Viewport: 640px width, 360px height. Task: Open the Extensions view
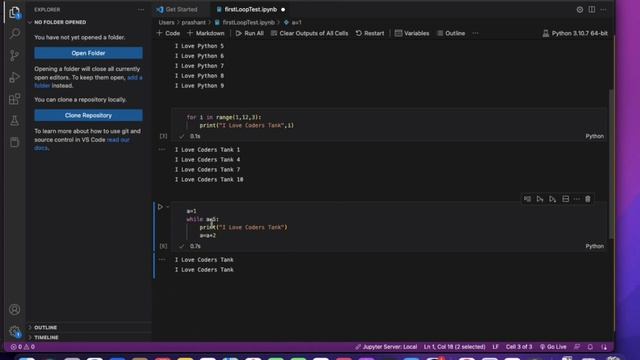pyautogui.click(x=15, y=98)
